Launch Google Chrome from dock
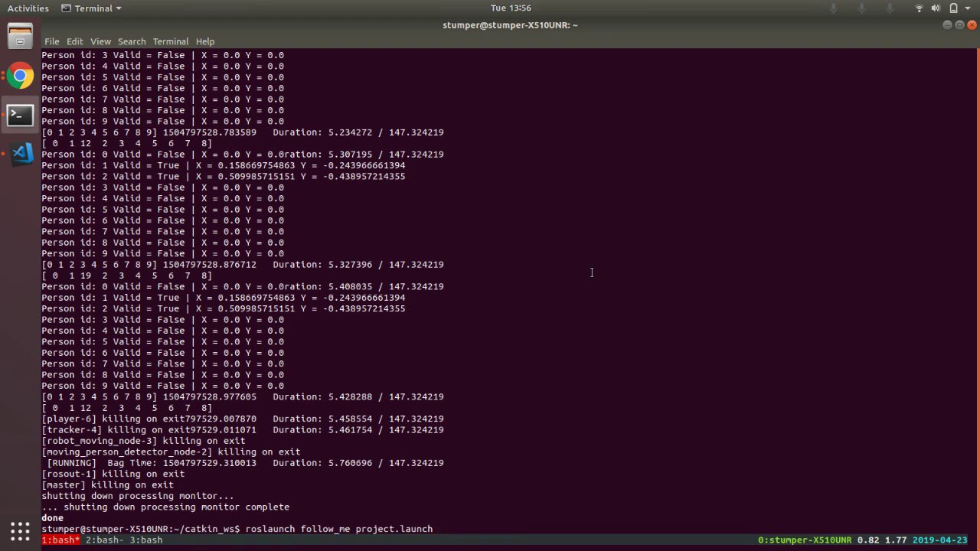This screenshot has width=980, height=551. (20, 76)
